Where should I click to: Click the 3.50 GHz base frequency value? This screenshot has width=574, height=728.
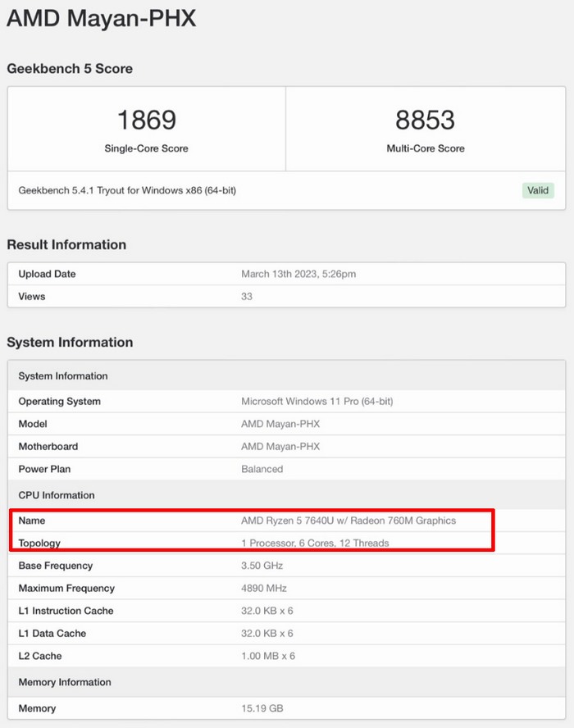(262, 566)
